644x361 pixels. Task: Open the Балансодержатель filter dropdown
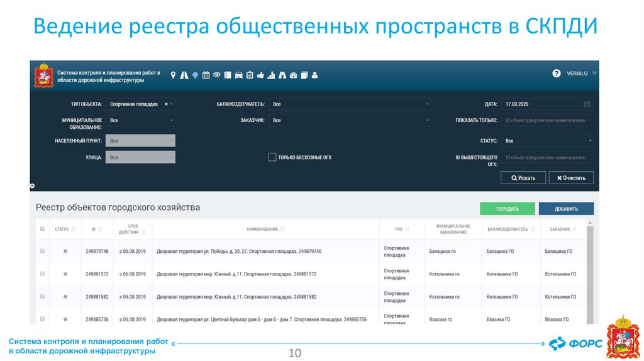350,104
